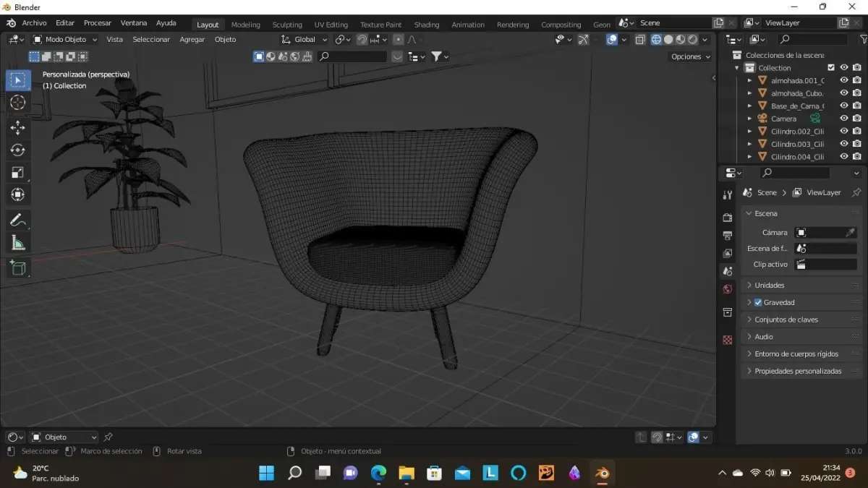Toggle snapping magnet in header
This screenshot has width=868, height=488.
coord(362,40)
